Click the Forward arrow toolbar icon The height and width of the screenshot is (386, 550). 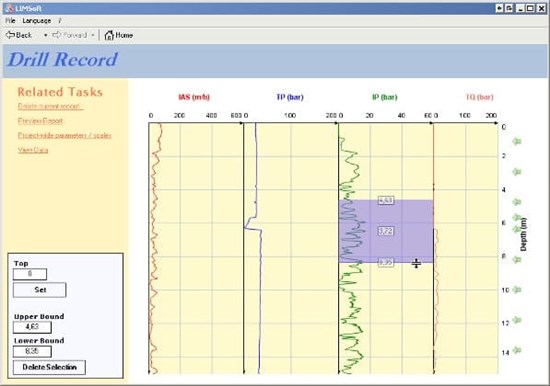tap(57, 35)
